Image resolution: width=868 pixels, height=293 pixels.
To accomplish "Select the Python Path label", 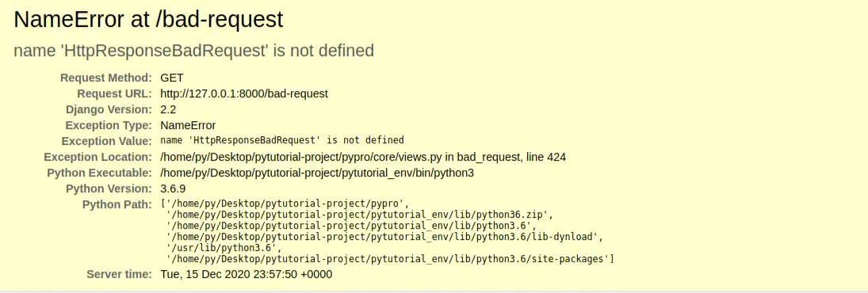I will [x=117, y=205].
